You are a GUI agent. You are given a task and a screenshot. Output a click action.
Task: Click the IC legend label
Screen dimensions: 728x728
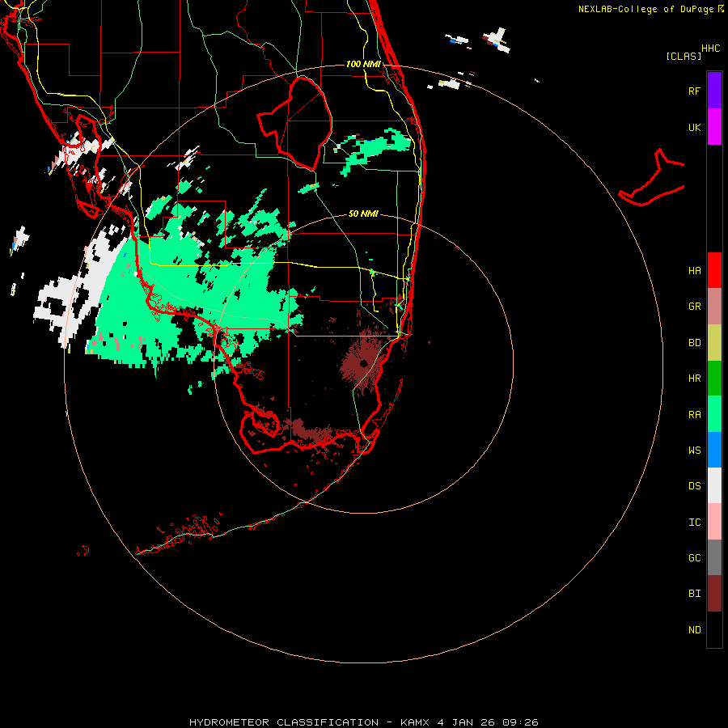pyautogui.click(x=694, y=523)
